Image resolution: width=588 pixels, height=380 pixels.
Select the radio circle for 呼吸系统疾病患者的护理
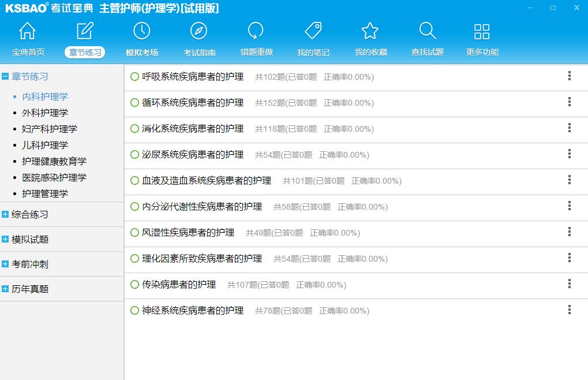point(134,77)
